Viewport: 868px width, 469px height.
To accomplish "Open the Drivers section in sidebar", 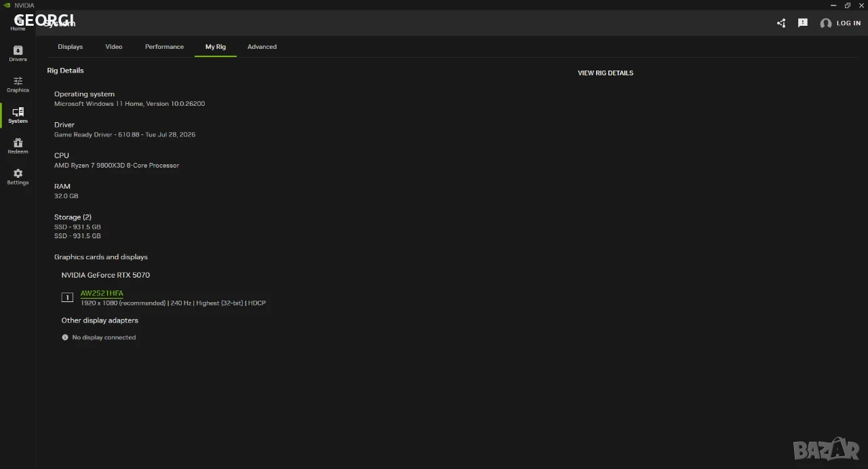I will [x=18, y=54].
